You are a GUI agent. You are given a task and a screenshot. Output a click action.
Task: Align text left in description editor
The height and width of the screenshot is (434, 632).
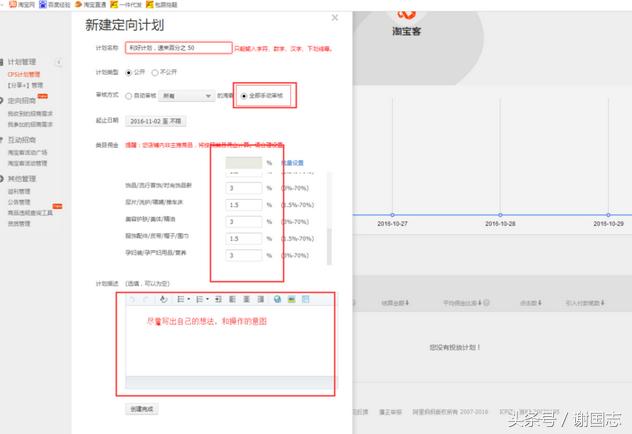click(x=233, y=299)
